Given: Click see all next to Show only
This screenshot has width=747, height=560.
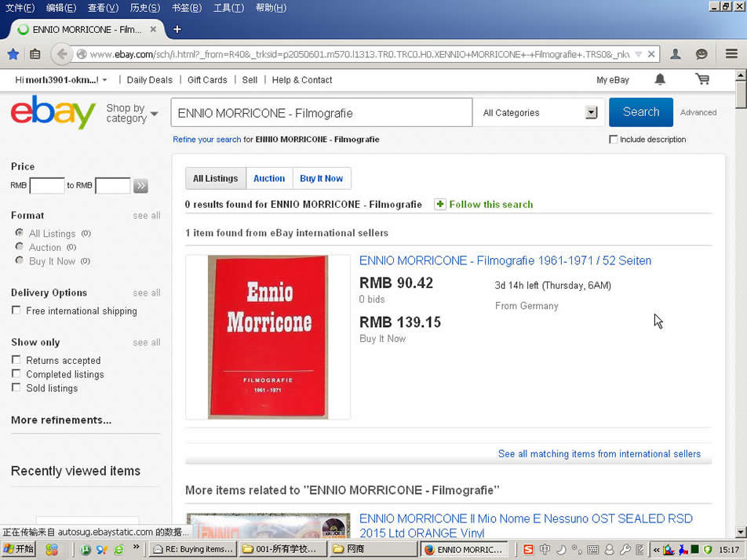Looking at the screenshot, I should 146,343.
